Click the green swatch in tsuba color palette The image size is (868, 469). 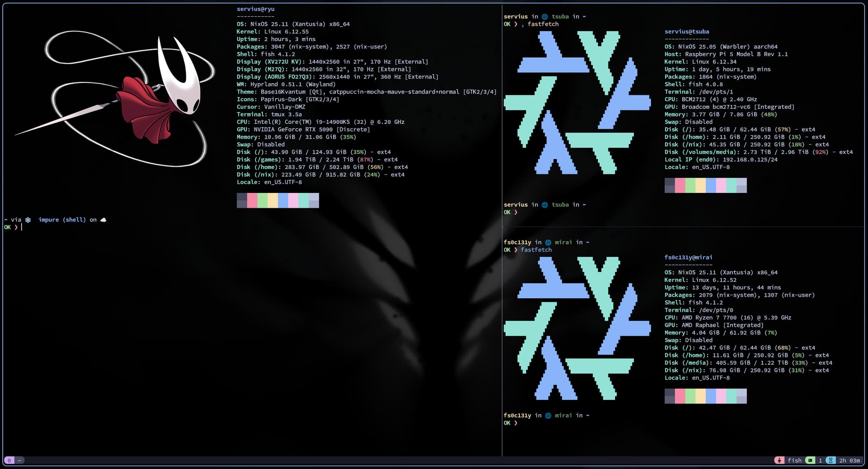pos(690,185)
